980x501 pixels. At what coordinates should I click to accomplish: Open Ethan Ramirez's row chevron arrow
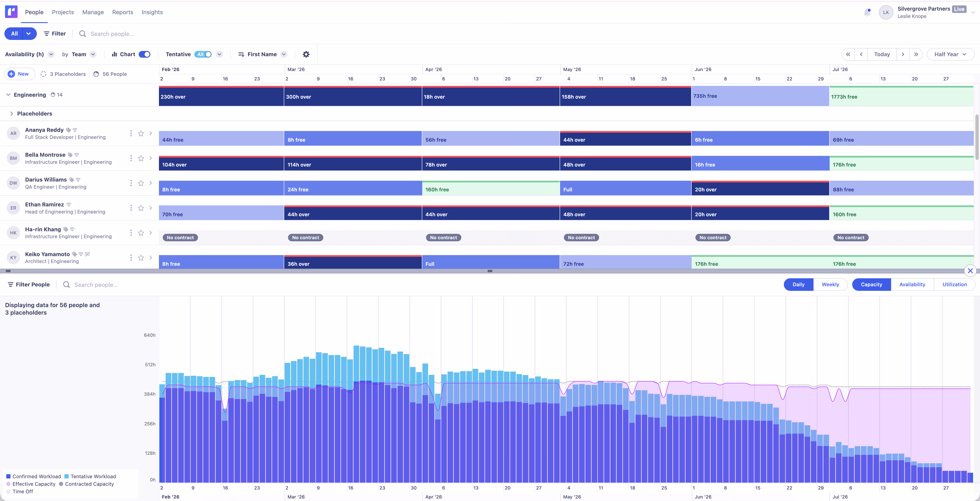[151, 208]
